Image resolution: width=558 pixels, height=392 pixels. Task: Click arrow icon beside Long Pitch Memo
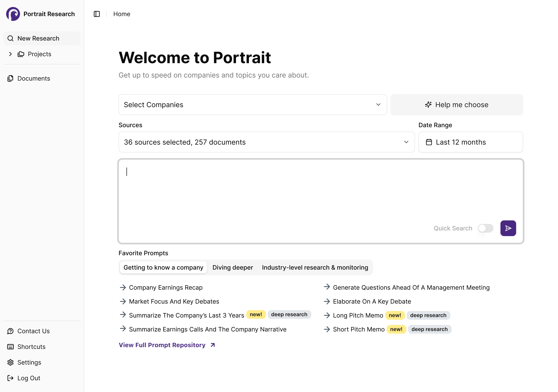click(x=327, y=315)
